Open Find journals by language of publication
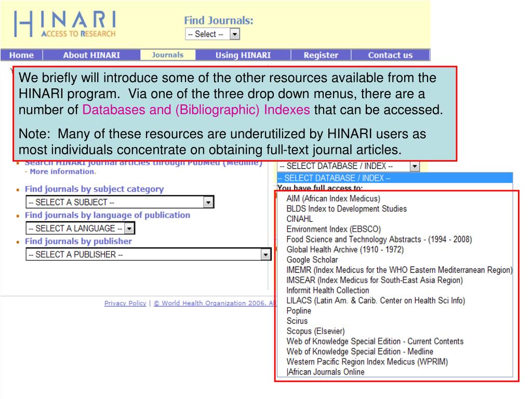Screen dimensions: 532x399 click(x=107, y=215)
